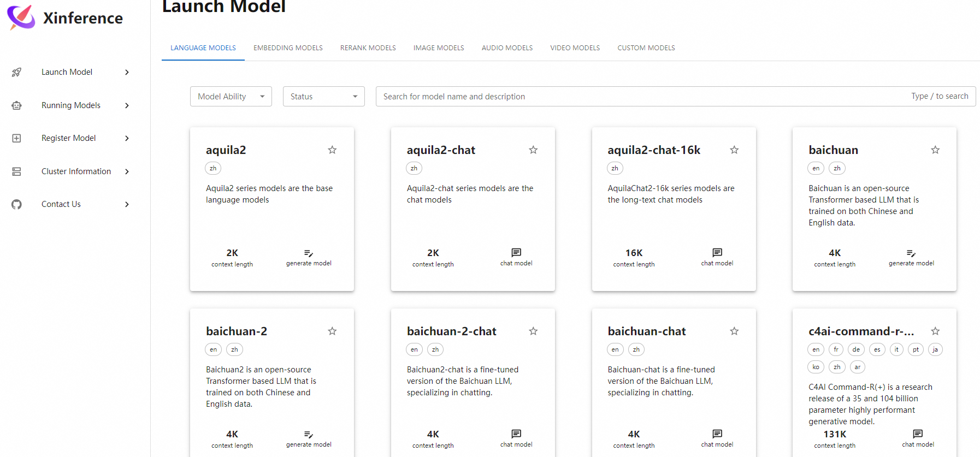This screenshot has height=457, width=980.
Task: Open the Model Ability dropdown
Action: pos(231,97)
